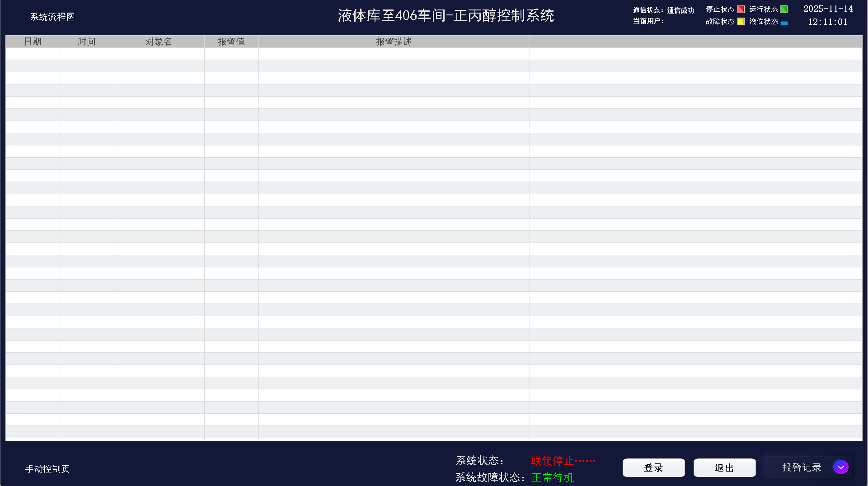Viewport: 868px width, 486px height.
Task: Click the 登录 button
Action: point(653,467)
